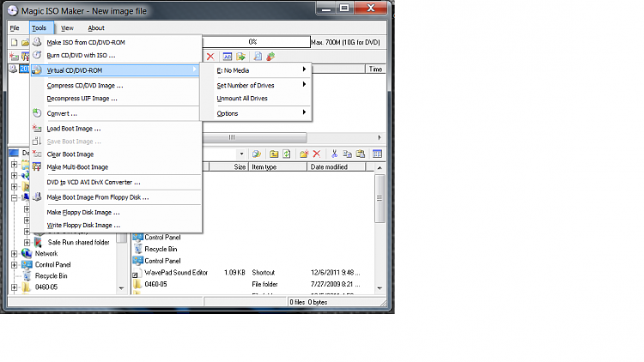Click the Paste clipboard icon
644x362 pixels.
tap(361, 154)
